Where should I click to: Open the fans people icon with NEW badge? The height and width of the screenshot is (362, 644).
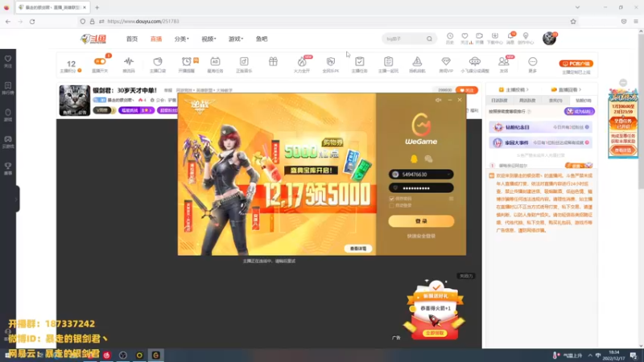(x=504, y=62)
